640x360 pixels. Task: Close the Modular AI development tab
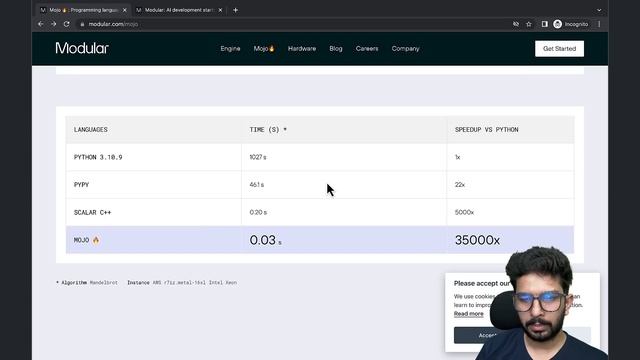click(220, 10)
